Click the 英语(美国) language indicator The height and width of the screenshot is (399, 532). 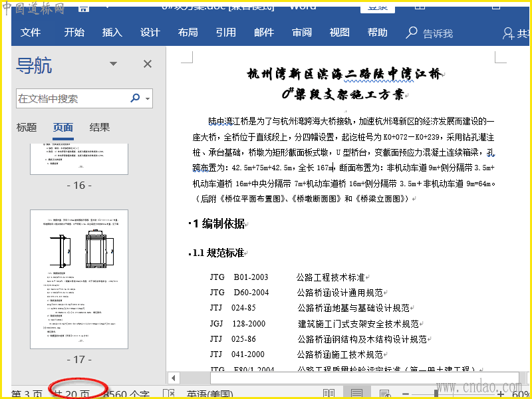click(x=209, y=394)
